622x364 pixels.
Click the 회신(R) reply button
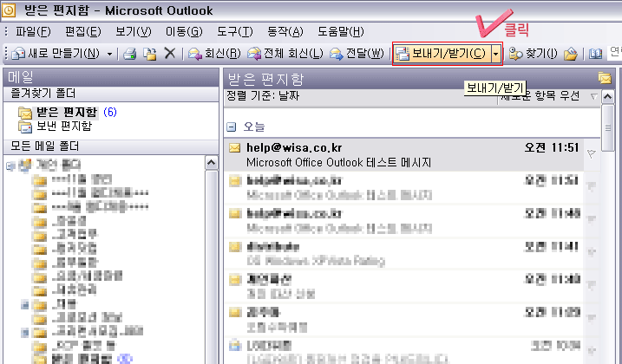coord(214,54)
